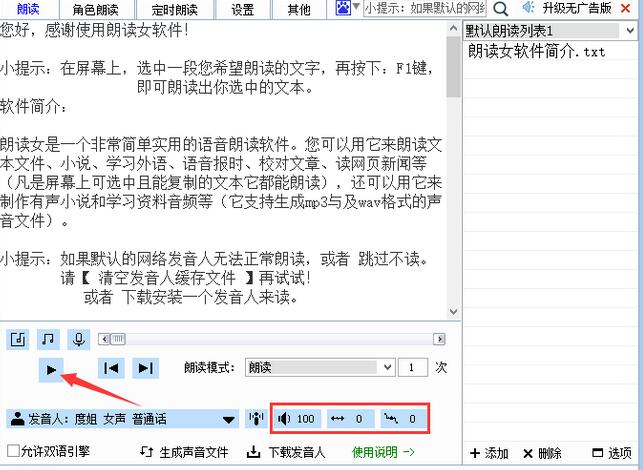Click the blue paw icon

coord(343,7)
